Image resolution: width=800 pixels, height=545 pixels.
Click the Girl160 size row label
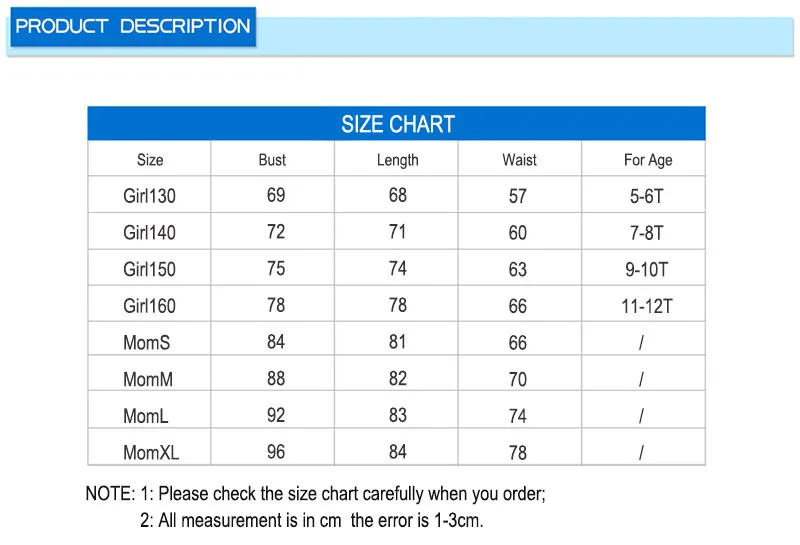149,306
